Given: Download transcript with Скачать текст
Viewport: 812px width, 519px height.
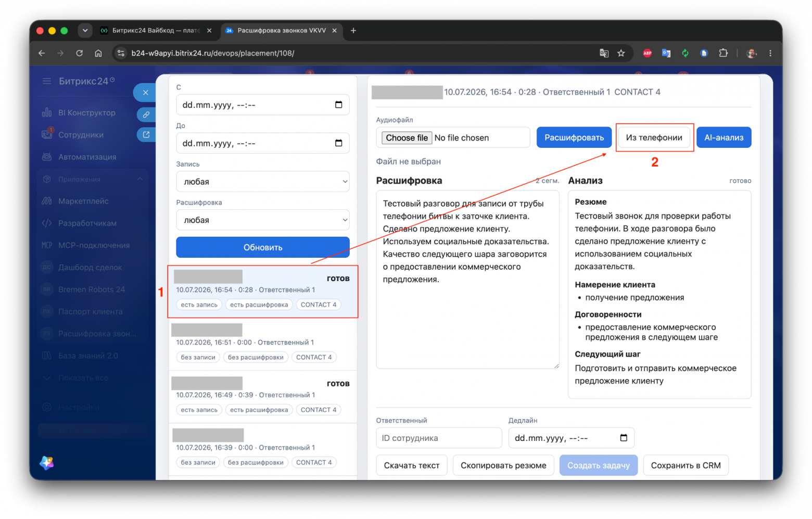Looking at the screenshot, I should (411, 465).
